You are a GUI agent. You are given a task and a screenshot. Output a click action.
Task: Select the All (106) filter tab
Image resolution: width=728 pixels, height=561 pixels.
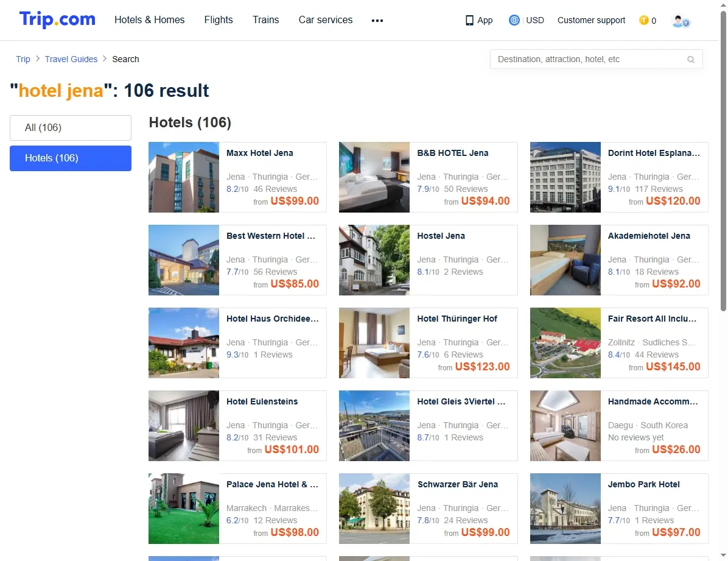[71, 128]
